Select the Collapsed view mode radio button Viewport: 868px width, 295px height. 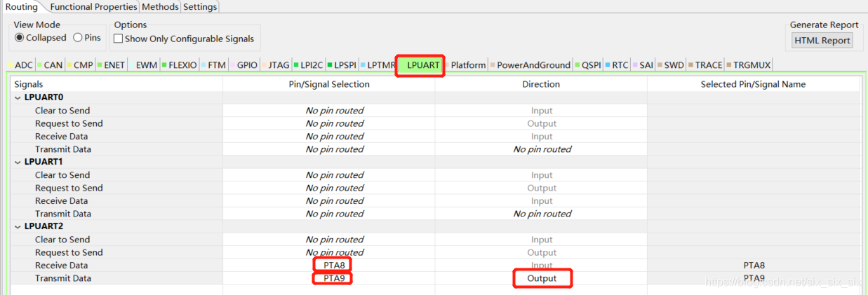[x=41, y=38]
